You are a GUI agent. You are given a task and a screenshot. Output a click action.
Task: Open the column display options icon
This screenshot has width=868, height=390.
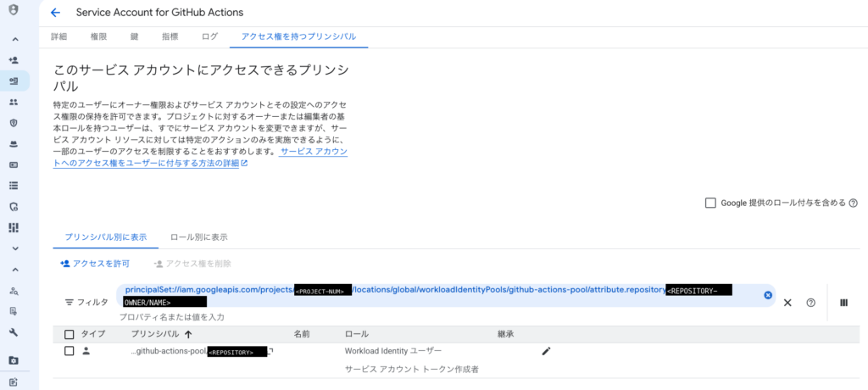[x=843, y=303]
